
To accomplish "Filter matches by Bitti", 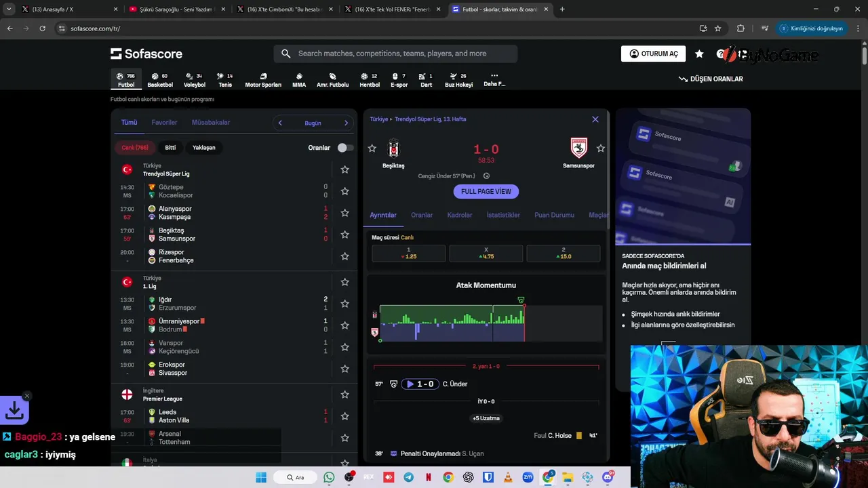I will click(170, 148).
